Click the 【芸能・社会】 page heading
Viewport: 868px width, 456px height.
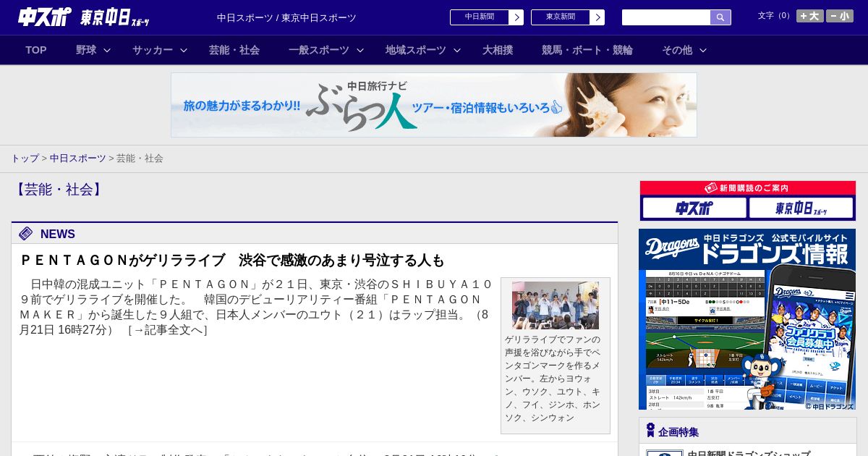click(x=59, y=190)
